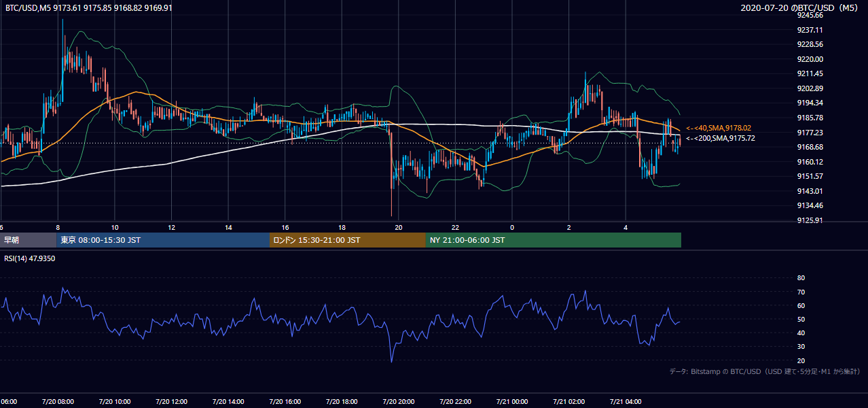The width and height of the screenshot is (868, 408).
Task: Click RSI axis level 40
Action: (x=801, y=333)
